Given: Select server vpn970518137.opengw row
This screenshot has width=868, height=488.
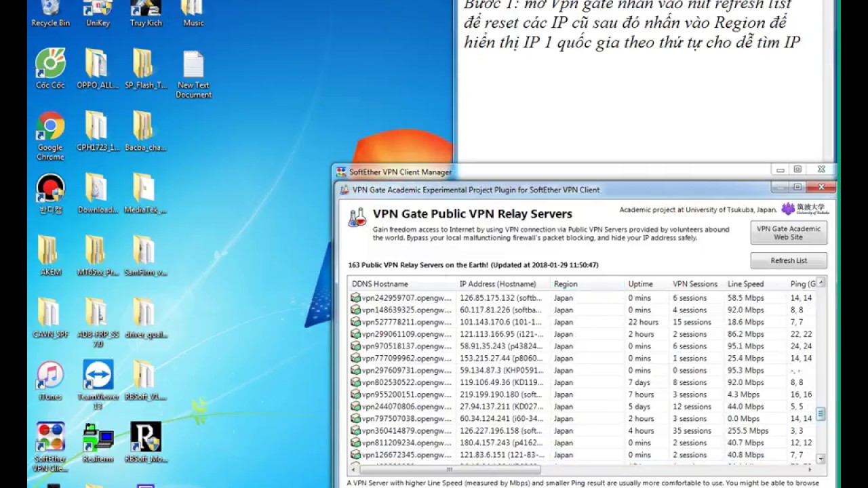Looking at the screenshot, I should 583,346.
